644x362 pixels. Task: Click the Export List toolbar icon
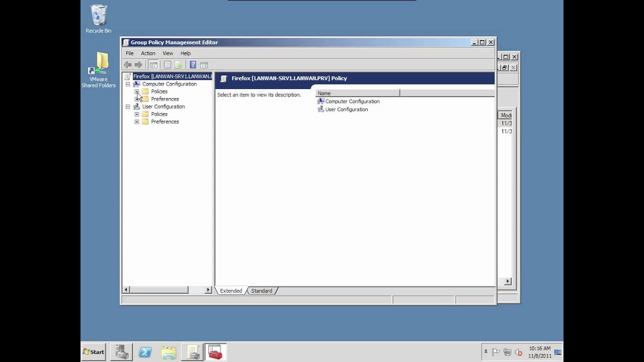point(178,64)
